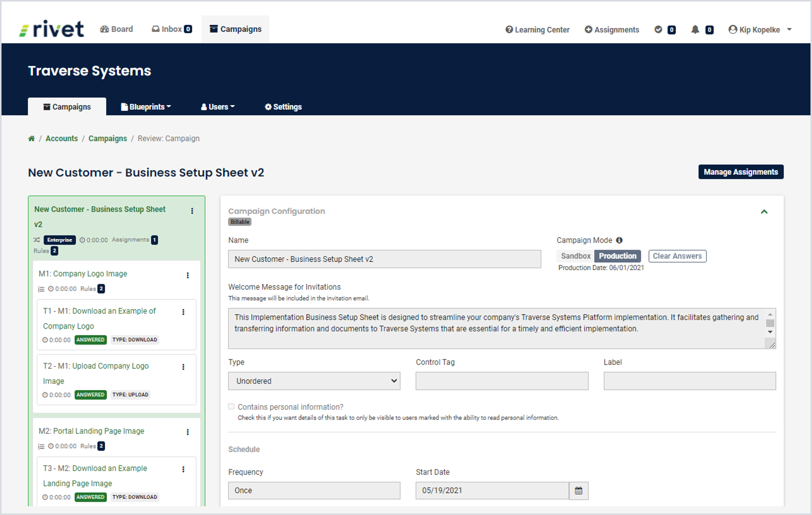Open the Users menu
The width and height of the screenshot is (812, 515).
pyautogui.click(x=217, y=107)
